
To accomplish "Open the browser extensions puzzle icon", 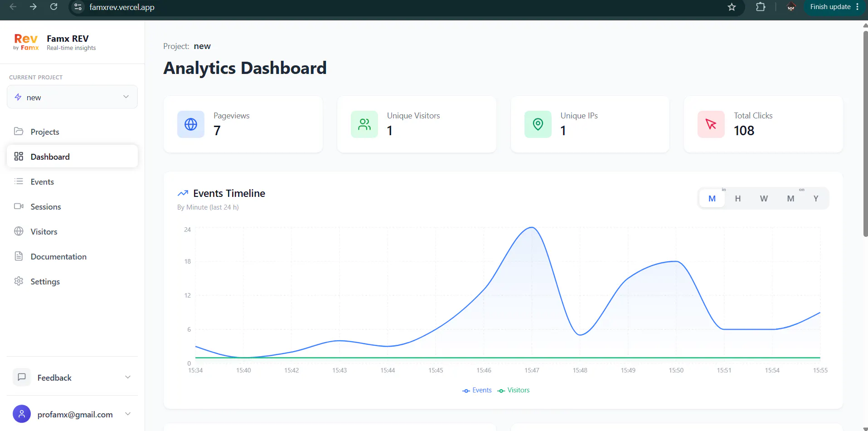I will [x=761, y=7].
